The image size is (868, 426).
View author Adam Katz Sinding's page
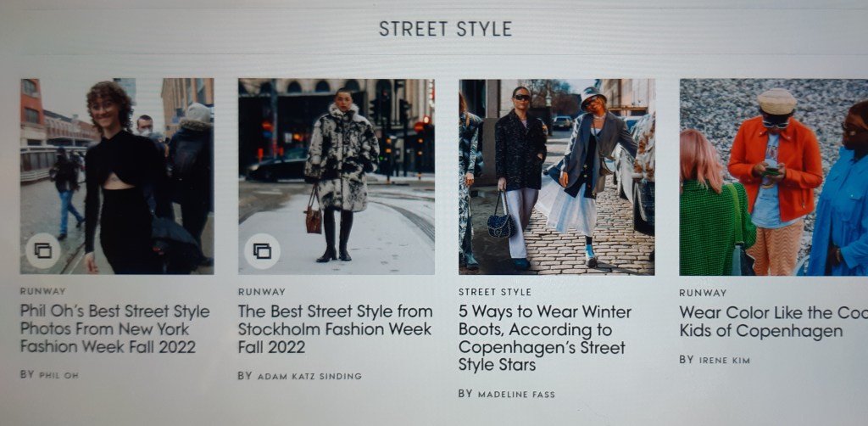click(x=309, y=376)
